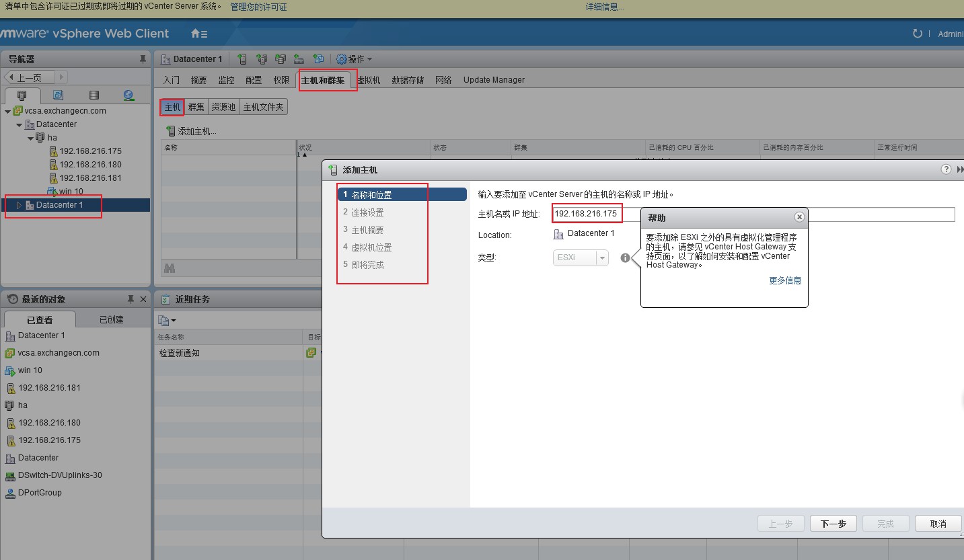Open the 操作 actions dropdown
Viewport: 964px width, 560px height.
tap(354, 59)
